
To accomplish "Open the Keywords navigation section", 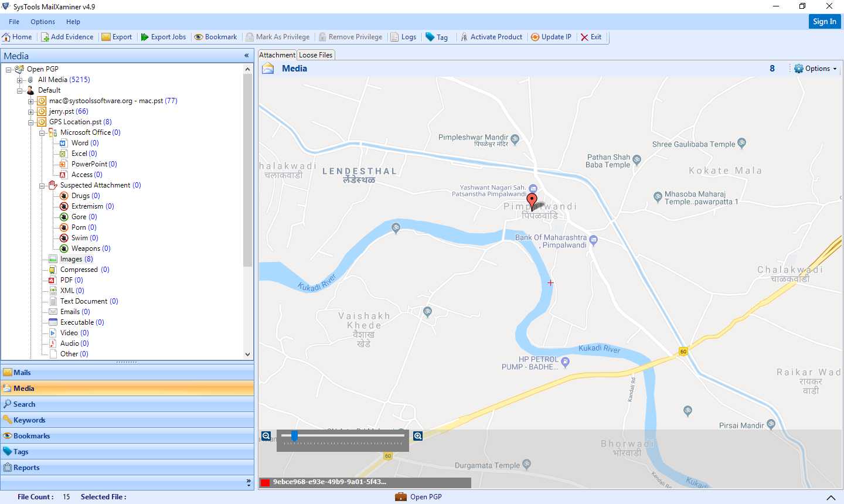I will click(x=127, y=420).
